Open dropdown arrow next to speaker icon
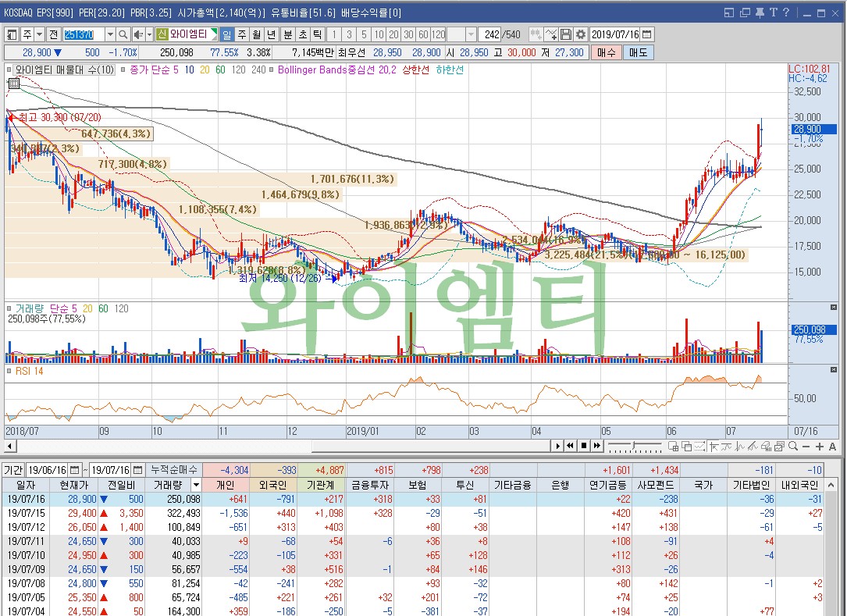The width and height of the screenshot is (847, 616). [x=149, y=34]
